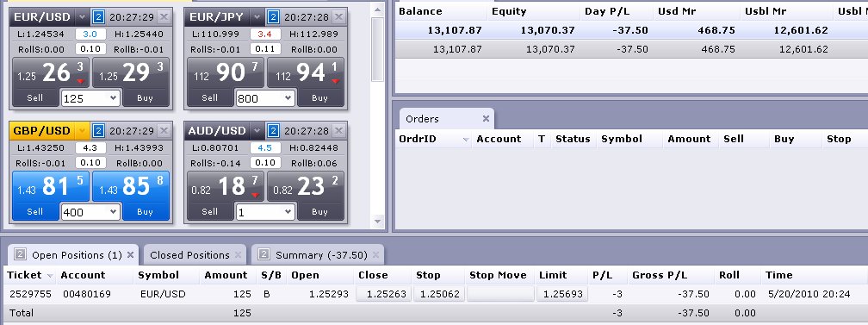Expand the EUR/USD amount dropdown showing 125
868x325 pixels.
(x=114, y=99)
